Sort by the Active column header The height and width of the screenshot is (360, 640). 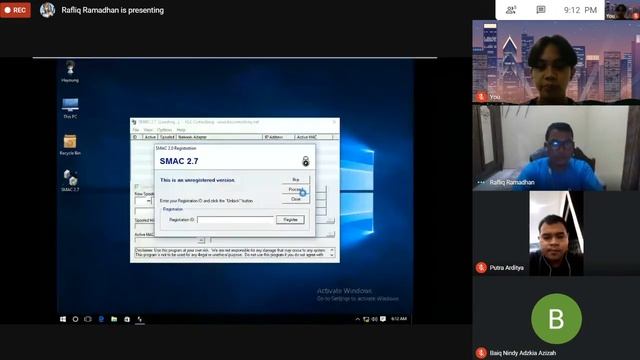(150, 137)
